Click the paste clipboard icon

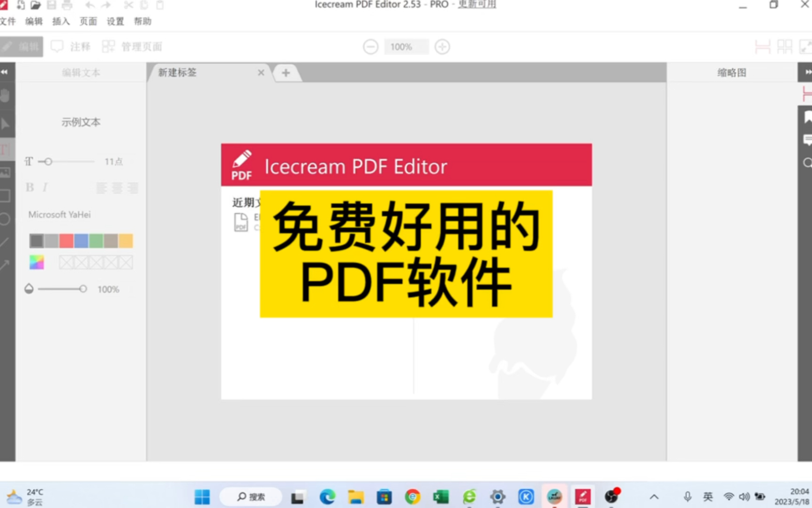click(x=160, y=5)
